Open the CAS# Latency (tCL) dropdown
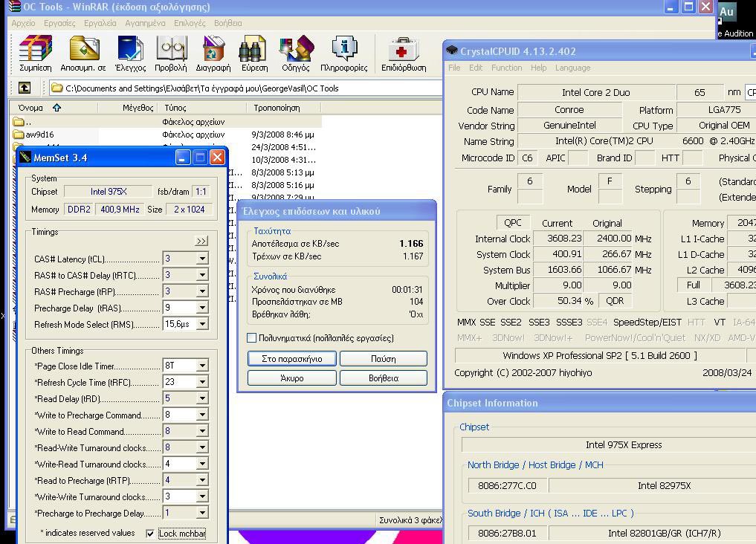This screenshot has height=544, width=756. (202, 259)
